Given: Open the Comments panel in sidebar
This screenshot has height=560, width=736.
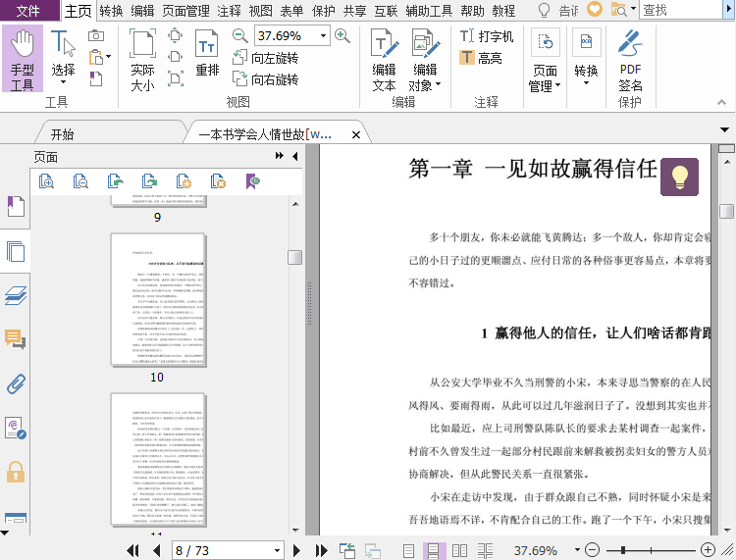Looking at the screenshot, I should point(16,339).
